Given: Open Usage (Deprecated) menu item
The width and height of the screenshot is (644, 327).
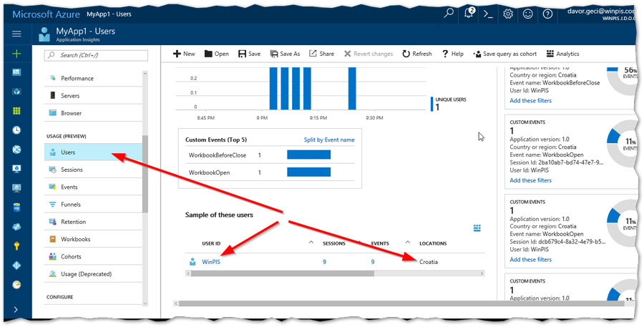Looking at the screenshot, I should [x=93, y=274].
